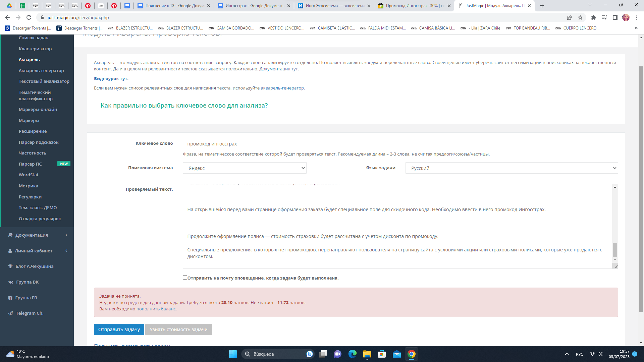This screenshot has height=362, width=644.
Task: Expand the keyword selection help heading
Action: (x=184, y=106)
